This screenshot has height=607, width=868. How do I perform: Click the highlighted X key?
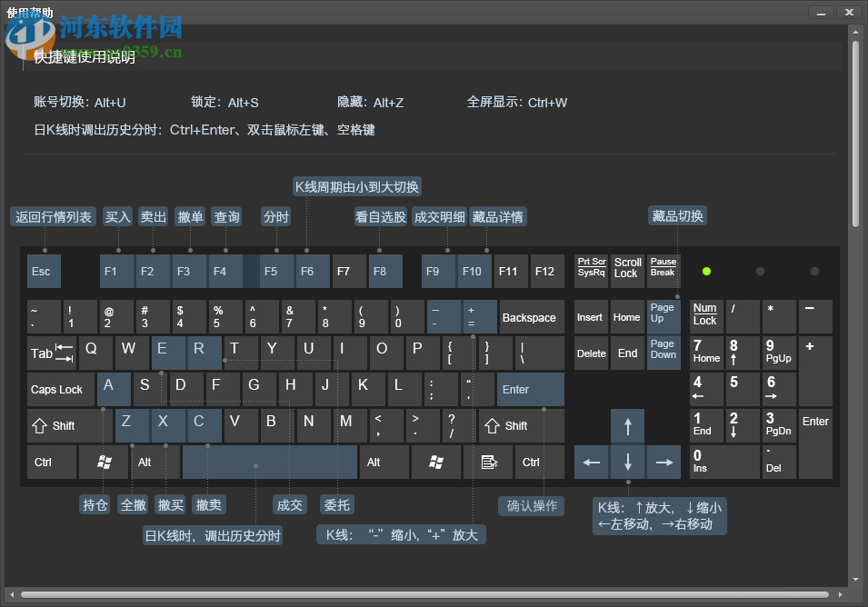click(169, 426)
